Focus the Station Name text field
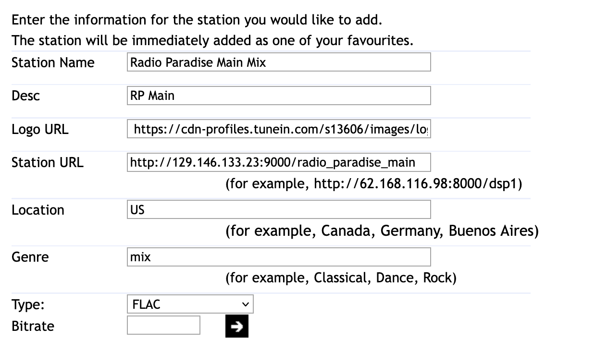Screen dimensions: 595x364 click(279, 62)
